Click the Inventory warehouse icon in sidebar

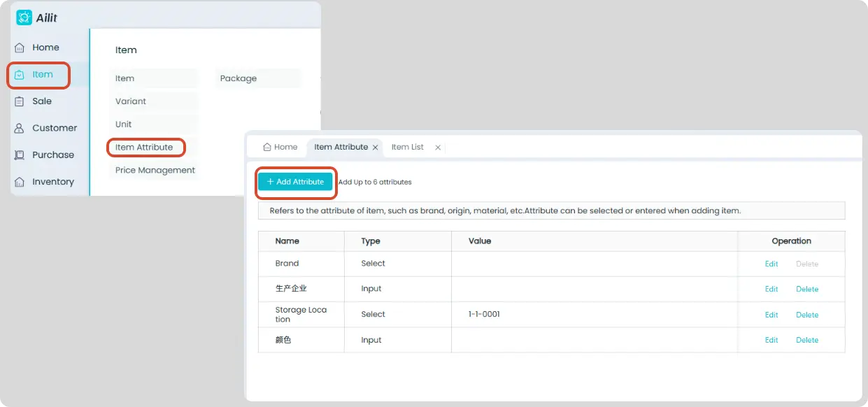20,182
